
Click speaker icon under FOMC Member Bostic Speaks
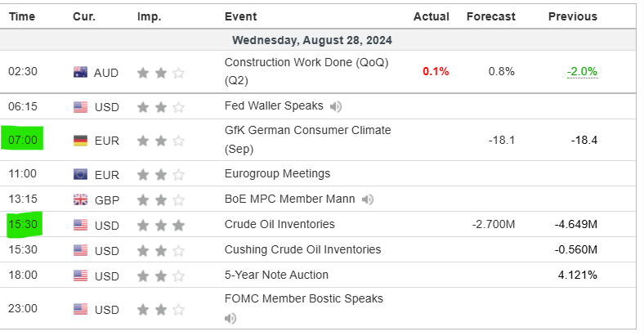230,317
